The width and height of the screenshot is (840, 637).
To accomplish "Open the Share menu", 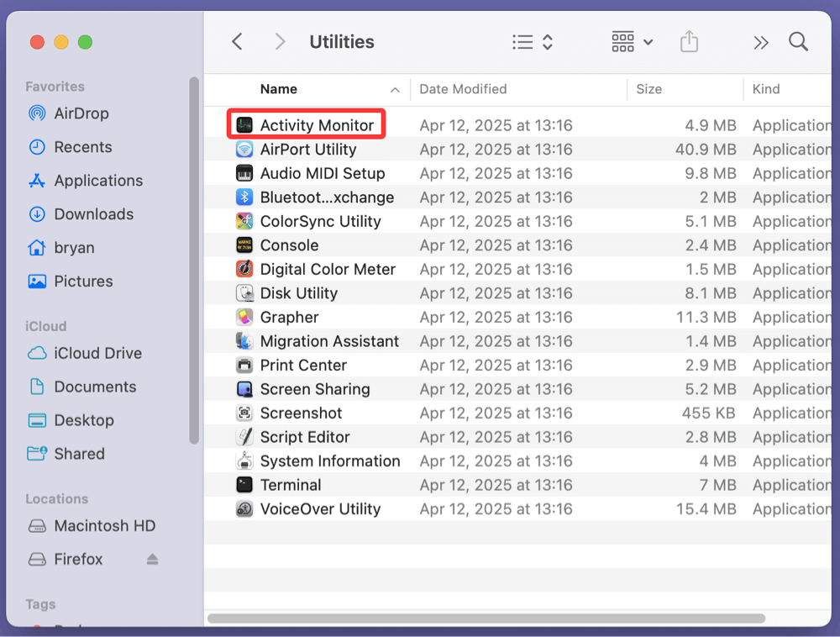I will tap(689, 41).
